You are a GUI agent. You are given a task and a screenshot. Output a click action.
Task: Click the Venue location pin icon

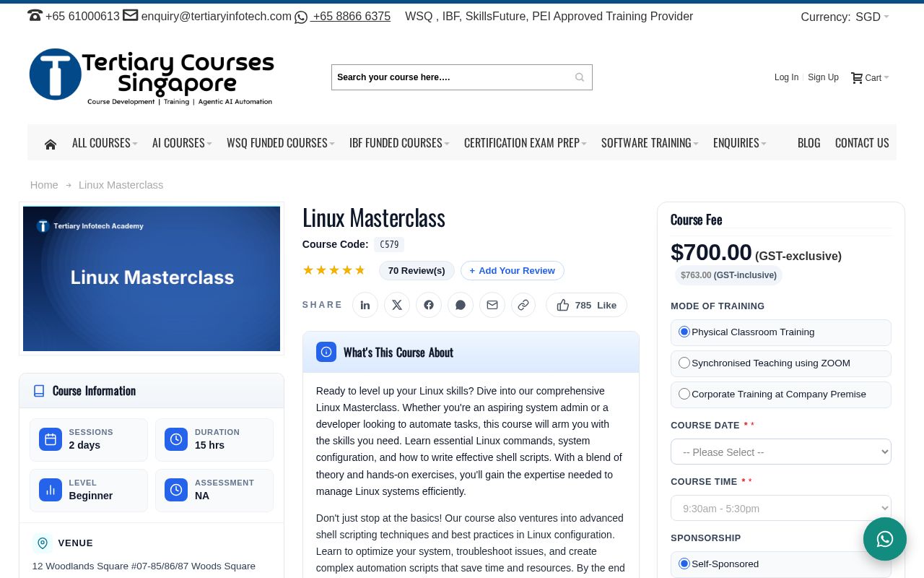tap(43, 543)
